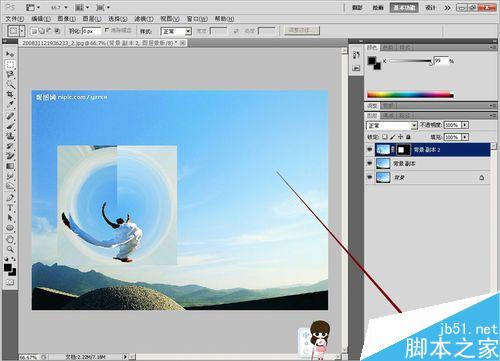Open the 样式 style dropdown in options bar

176,31
